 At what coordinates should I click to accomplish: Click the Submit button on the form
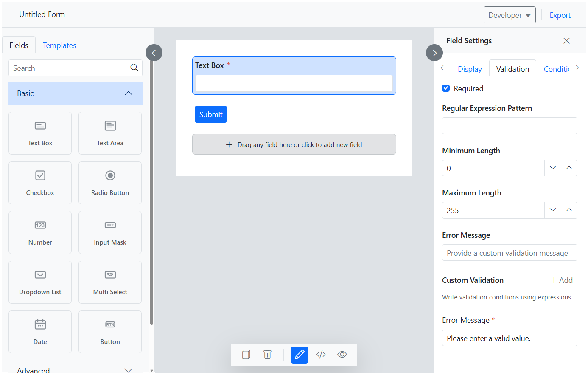(x=211, y=114)
